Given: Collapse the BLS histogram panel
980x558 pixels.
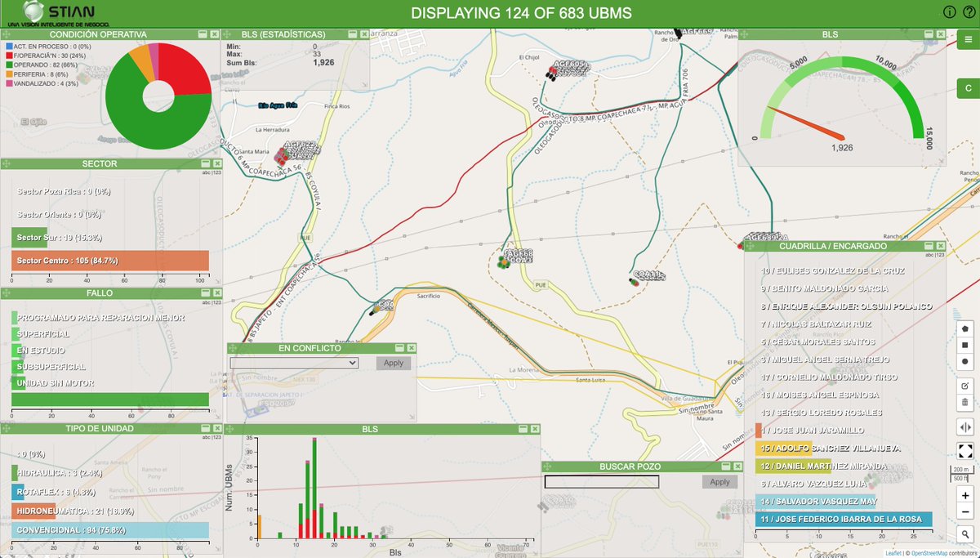Looking at the screenshot, I should 522,428.
